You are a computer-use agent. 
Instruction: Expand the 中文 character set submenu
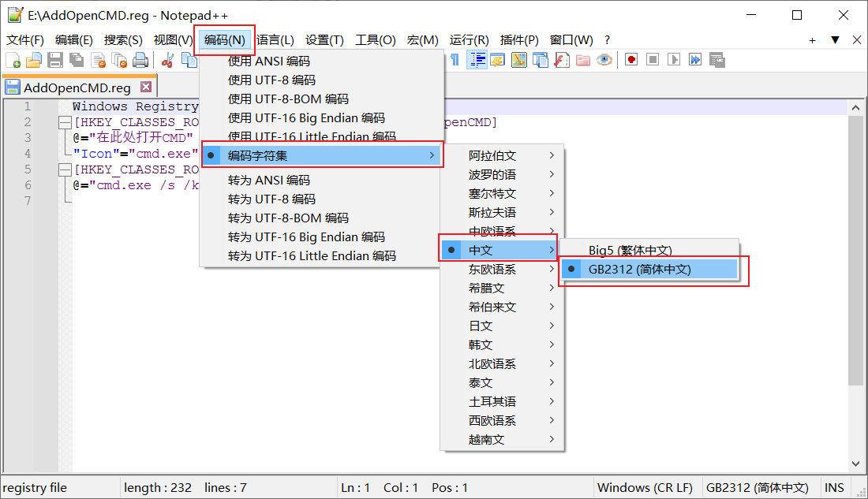point(502,250)
